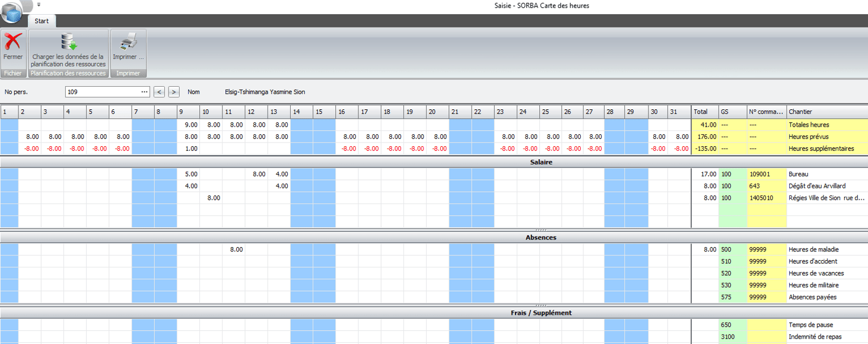Screen dimensions: 868x344
Task: Open the No pers. lookup ellipsis button
Action: (145, 92)
